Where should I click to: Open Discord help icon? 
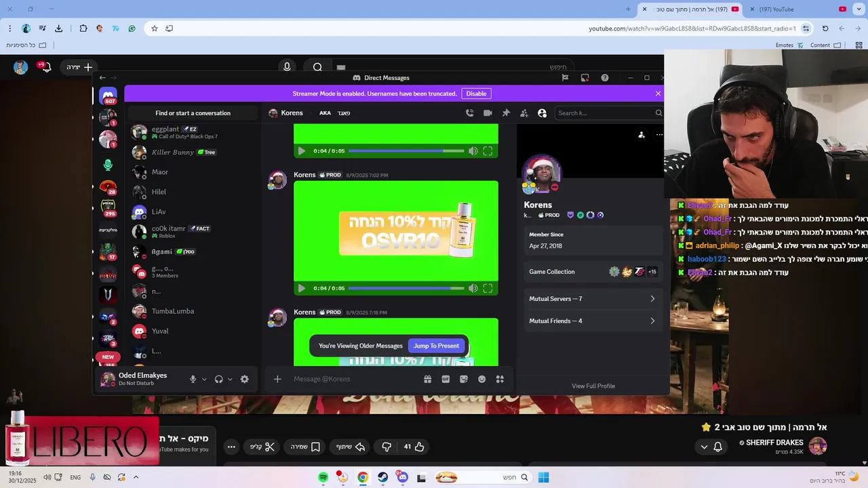click(605, 78)
